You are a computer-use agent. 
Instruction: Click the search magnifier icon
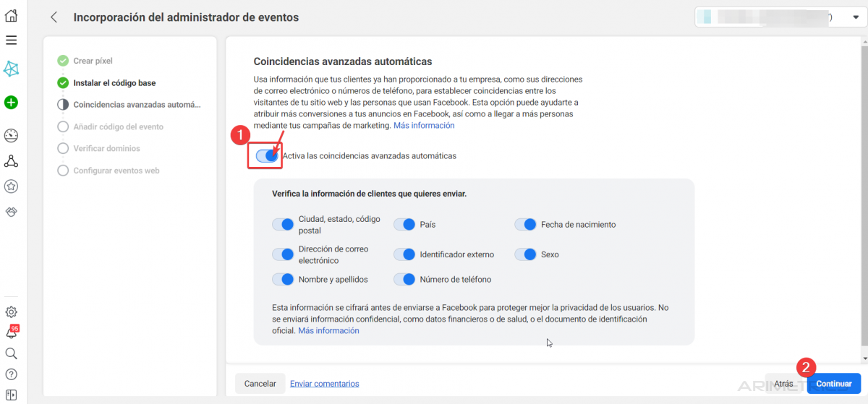click(11, 353)
